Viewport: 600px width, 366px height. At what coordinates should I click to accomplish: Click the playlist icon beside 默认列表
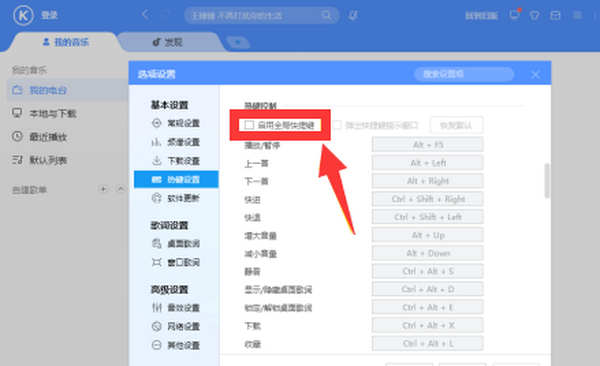coord(17,160)
